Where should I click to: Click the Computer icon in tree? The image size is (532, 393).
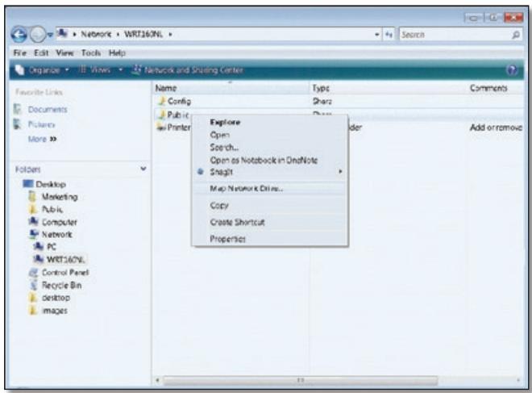[x=34, y=221]
